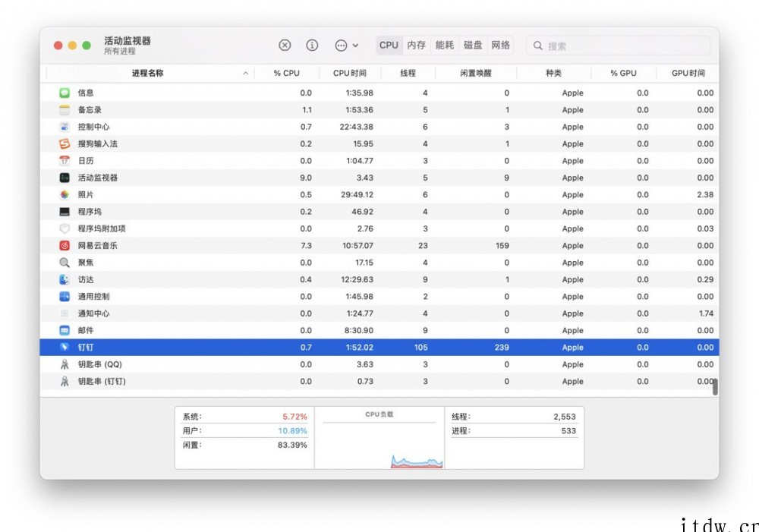Switch to the 网络 tab
This screenshot has height=532, width=759.
[500, 45]
